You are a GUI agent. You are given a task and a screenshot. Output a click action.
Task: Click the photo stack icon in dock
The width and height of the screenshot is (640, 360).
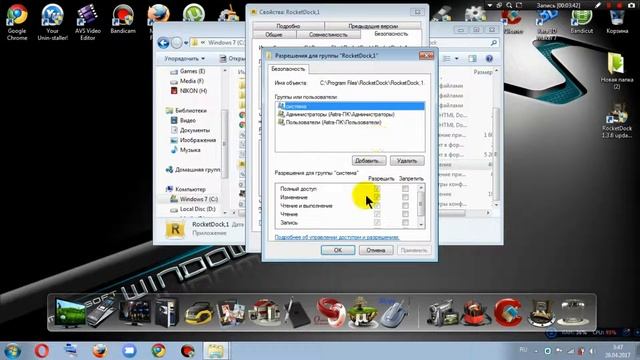tap(231, 313)
